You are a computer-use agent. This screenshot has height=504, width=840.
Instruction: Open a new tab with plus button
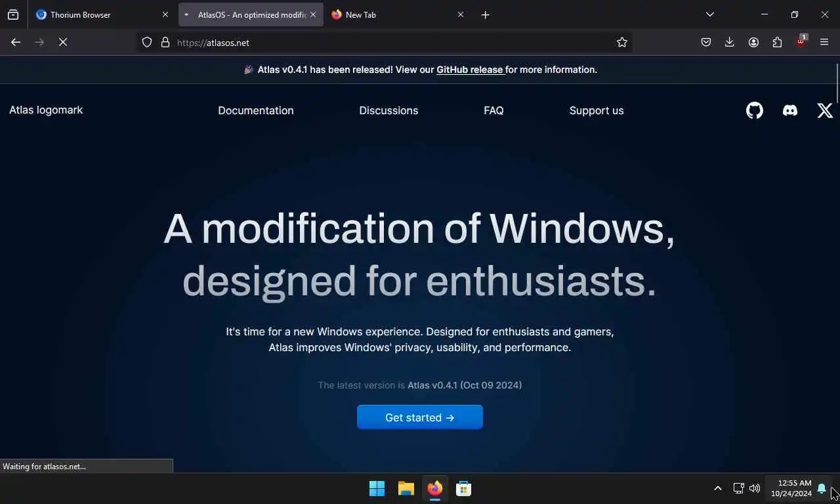[486, 14]
